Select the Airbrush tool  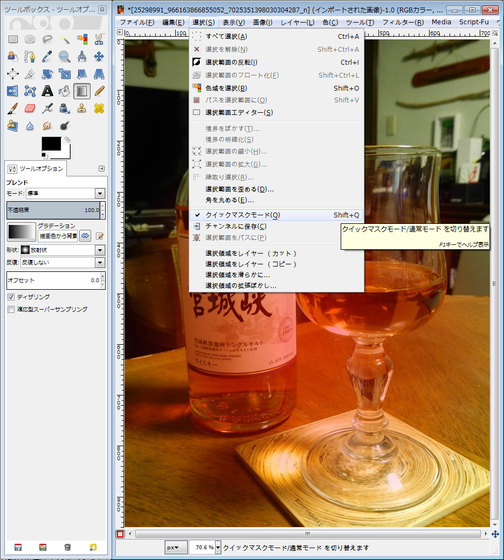[47, 109]
